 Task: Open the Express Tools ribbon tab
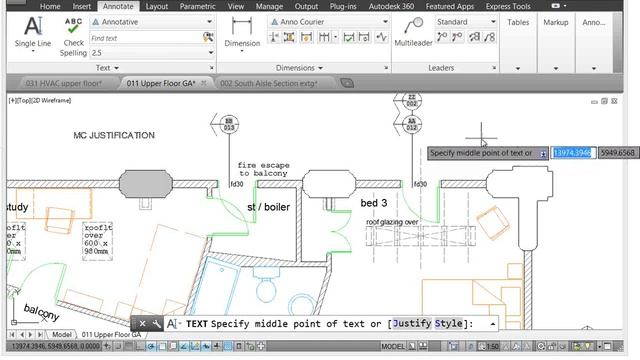[508, 6]
